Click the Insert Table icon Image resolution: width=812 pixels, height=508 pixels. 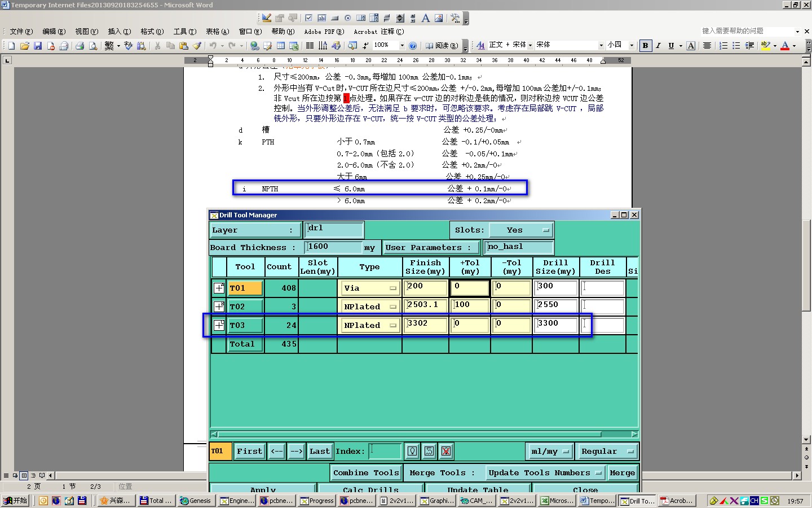click(x=281, y=46)
